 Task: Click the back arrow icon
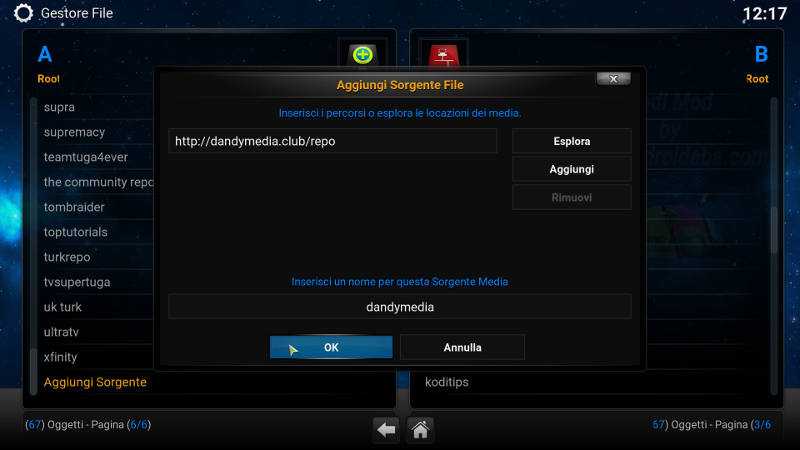tap(386, 430)
